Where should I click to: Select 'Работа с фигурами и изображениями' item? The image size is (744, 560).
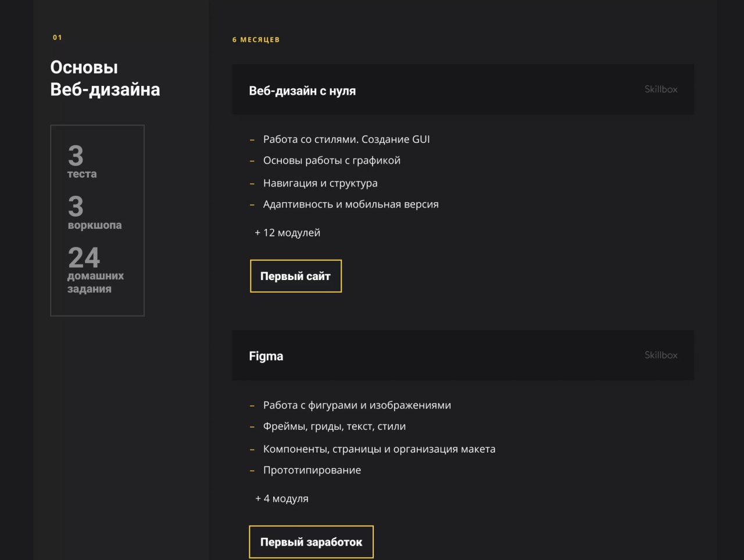[357, 405]
